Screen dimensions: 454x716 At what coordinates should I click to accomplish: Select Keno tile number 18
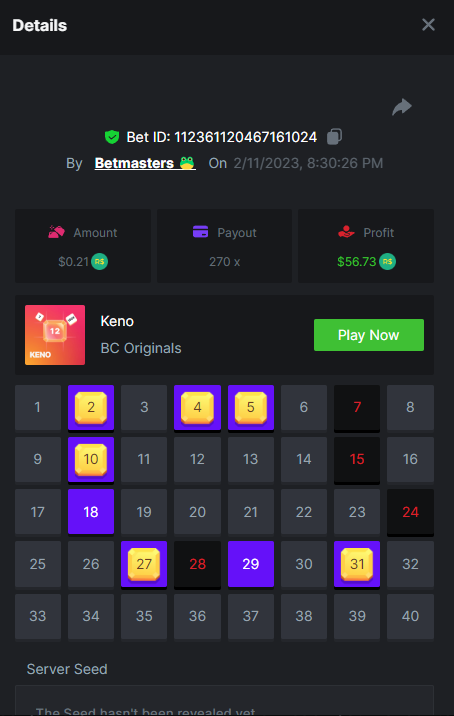[x=91, y=512]
